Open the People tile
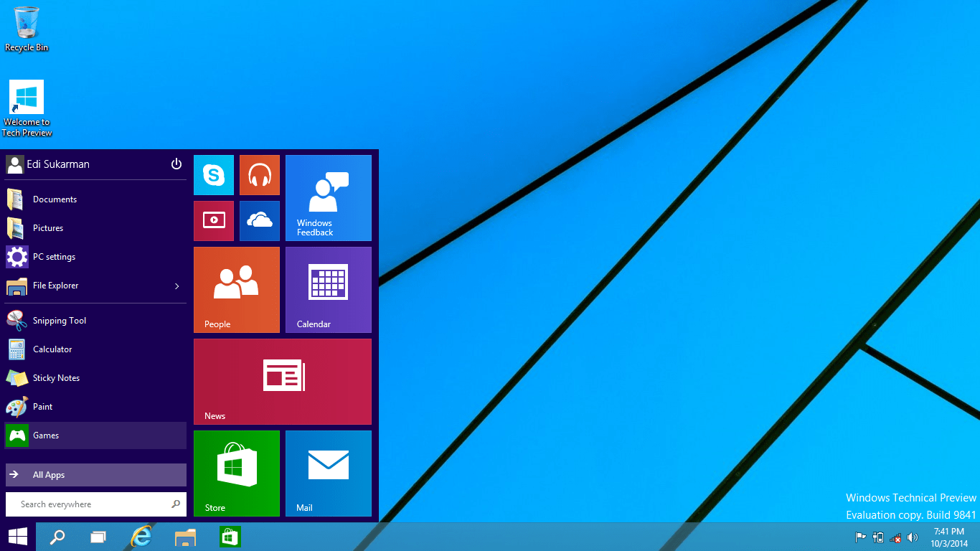The width and height of the screenshot is (980, 551). coord(236,290)
